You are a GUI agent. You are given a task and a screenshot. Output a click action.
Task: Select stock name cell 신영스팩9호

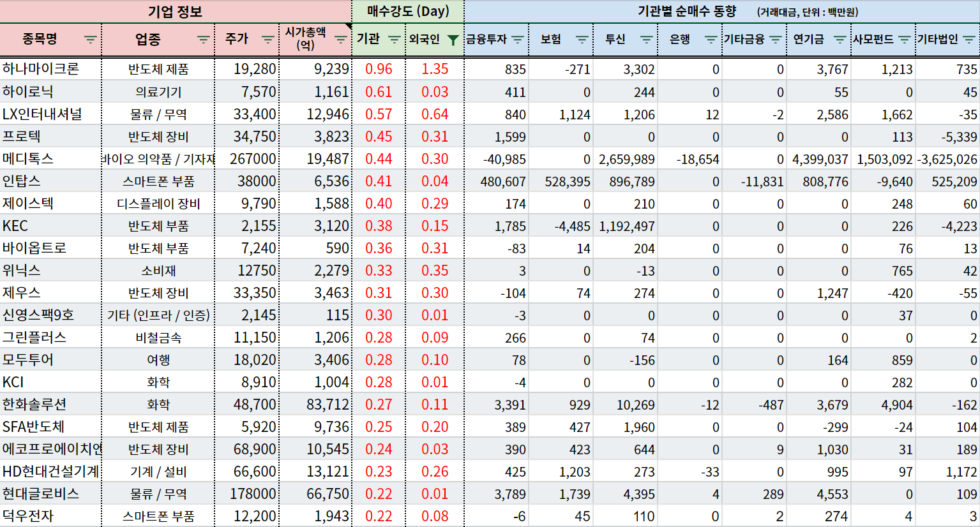click(x=50, y=315)
